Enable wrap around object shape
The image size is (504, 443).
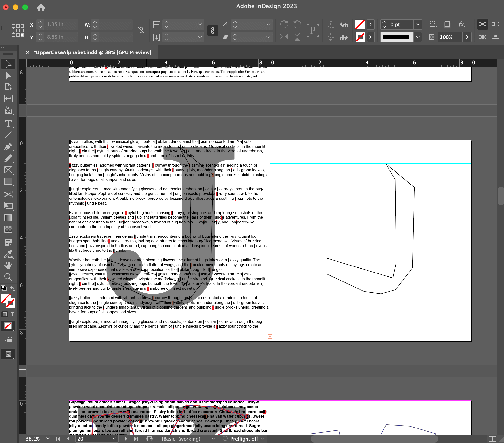[482, 37]
